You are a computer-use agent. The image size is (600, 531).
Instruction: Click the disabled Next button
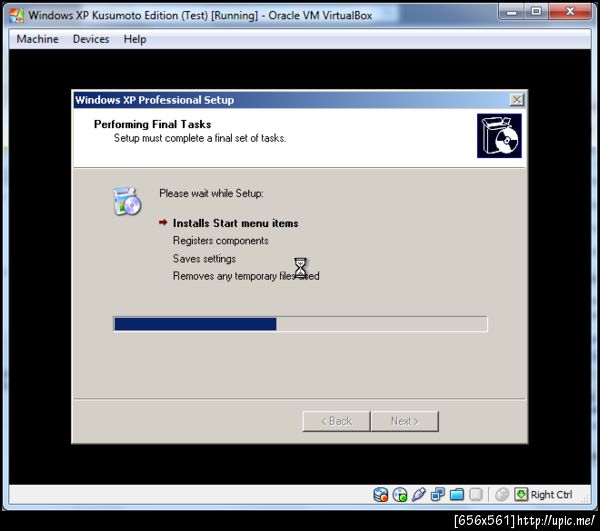405,421
